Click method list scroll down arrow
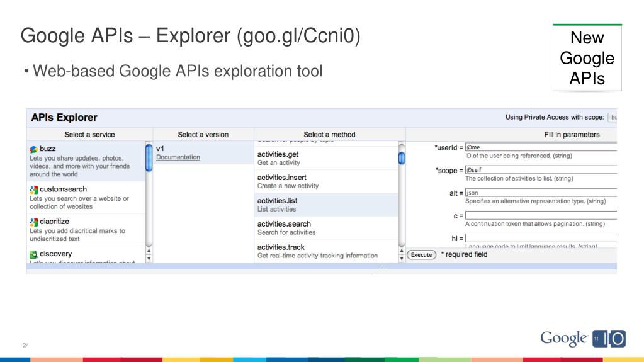644x362 pixels. point(401,259)
